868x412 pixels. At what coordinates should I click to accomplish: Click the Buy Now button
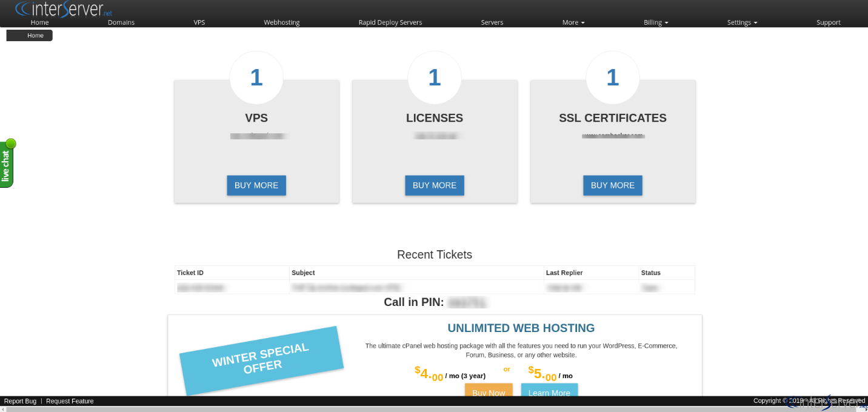click(x=489, y=390)
